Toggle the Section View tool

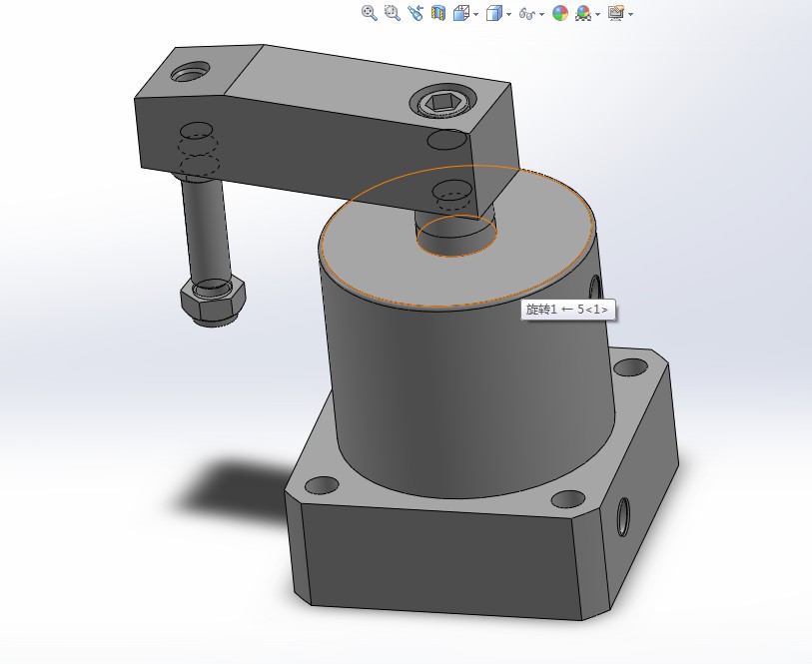click(438, 13)
